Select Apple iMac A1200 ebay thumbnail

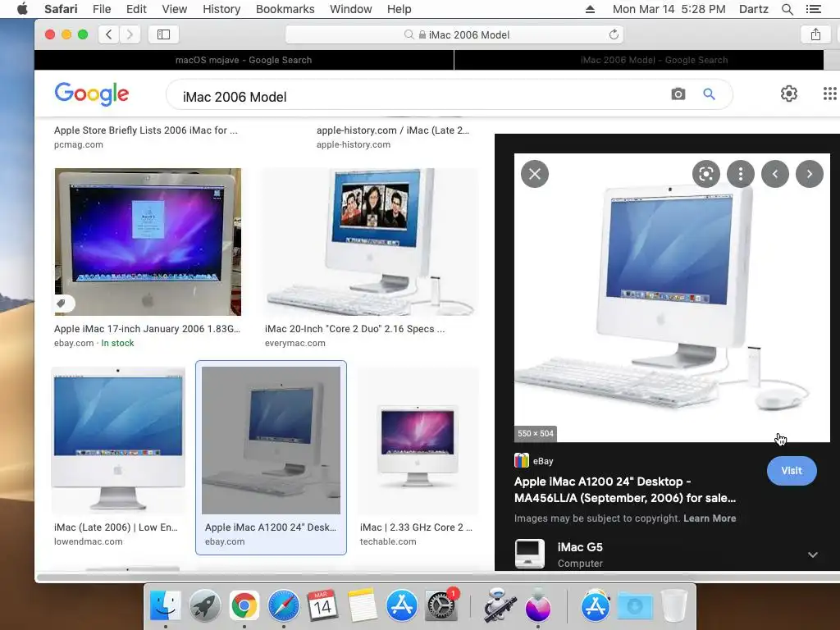[271, 441]
